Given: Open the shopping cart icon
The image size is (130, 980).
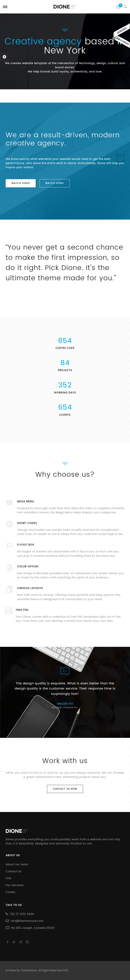Looking at the screenshot, I should [118, 7].
